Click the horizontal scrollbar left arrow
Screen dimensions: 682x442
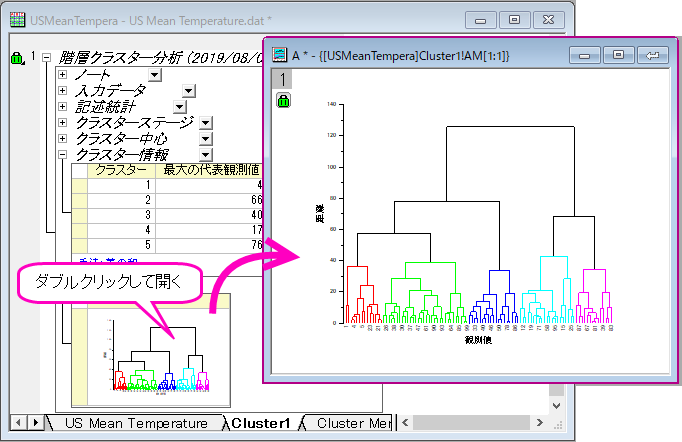click(x=405, y=422)
